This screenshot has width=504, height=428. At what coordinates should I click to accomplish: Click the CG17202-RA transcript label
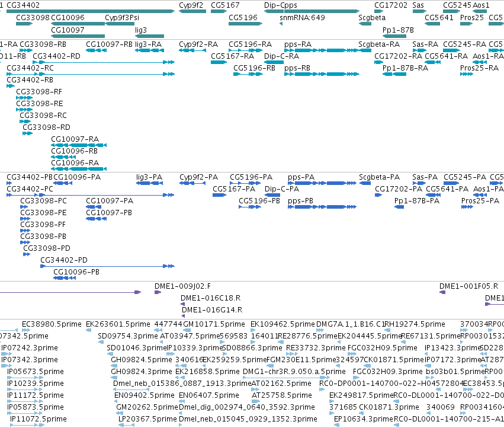[x=398, y=56]
